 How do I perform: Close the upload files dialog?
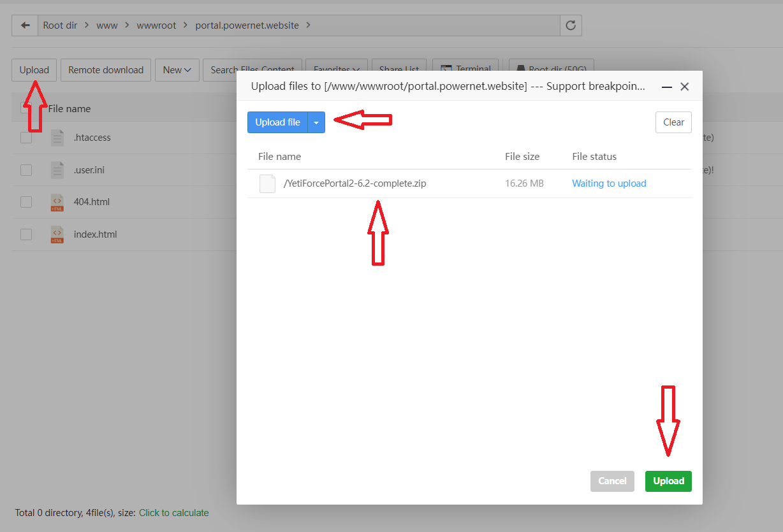(685, 87)
